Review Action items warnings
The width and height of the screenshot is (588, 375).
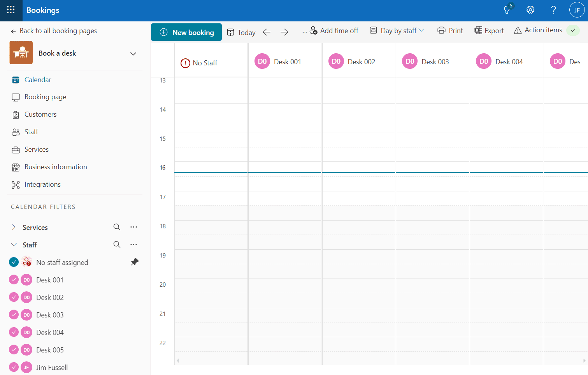pos(538,30)
